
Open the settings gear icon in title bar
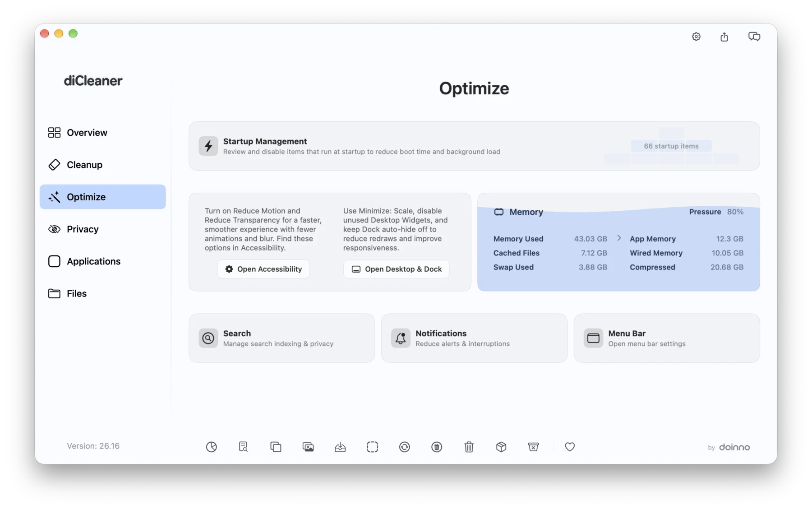tap(696, 37)
